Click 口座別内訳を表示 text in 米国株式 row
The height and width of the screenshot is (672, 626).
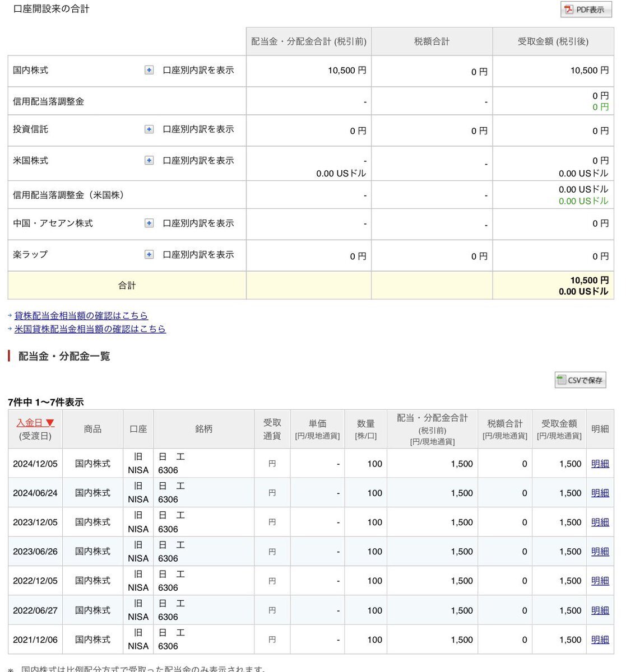click(x=198, y=161)
